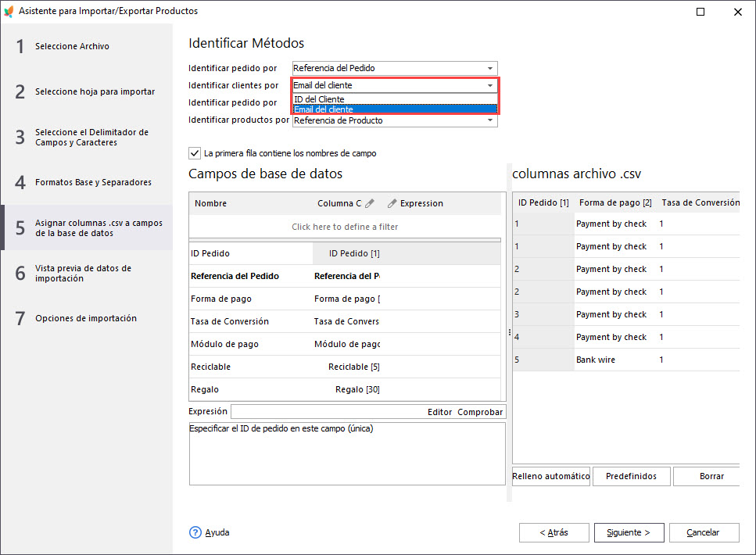Select the Regalo field row
This screenshot has height=555, width=756.
pos(345,389)
